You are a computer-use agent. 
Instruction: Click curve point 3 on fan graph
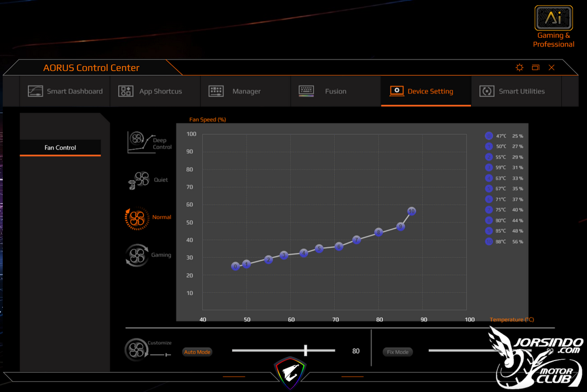pyautogui.click(x=284, y=256)
